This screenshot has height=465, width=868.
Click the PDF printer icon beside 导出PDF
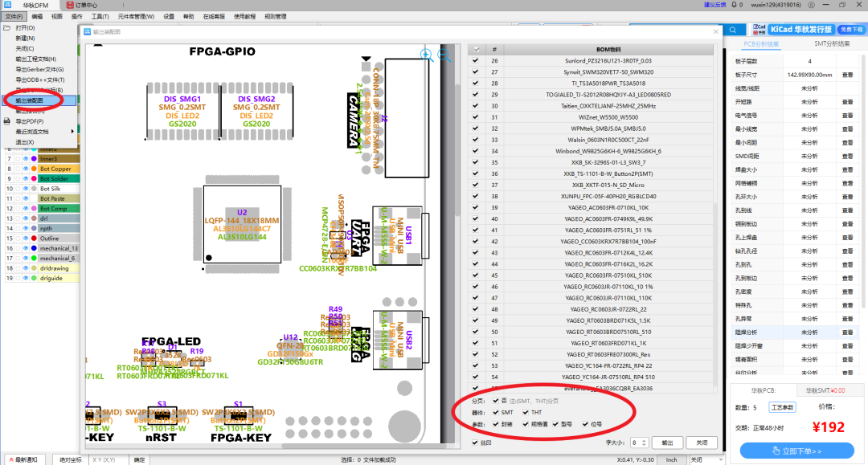click(6, 121)
